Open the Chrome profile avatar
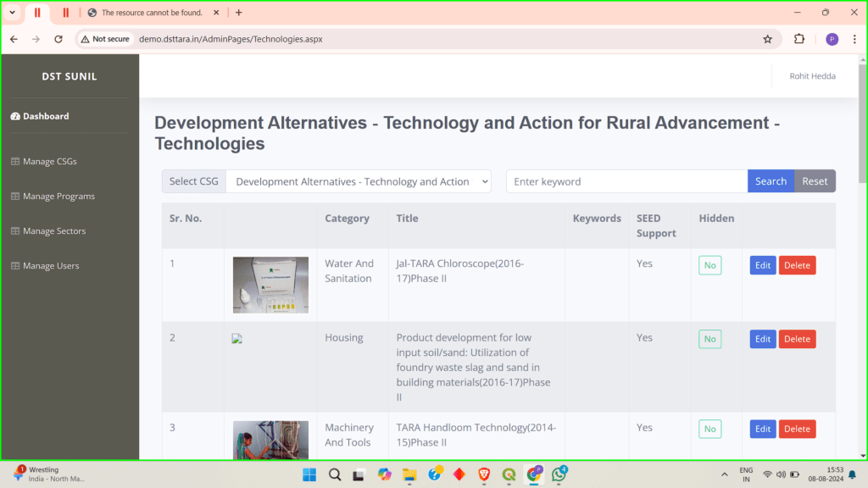Viewport: 868px width, 488px height. 832,39
